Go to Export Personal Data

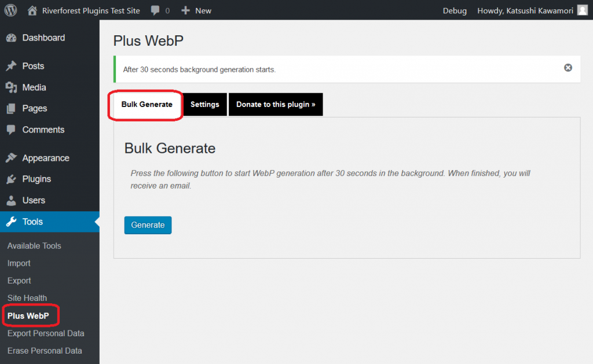pos(46,333)
